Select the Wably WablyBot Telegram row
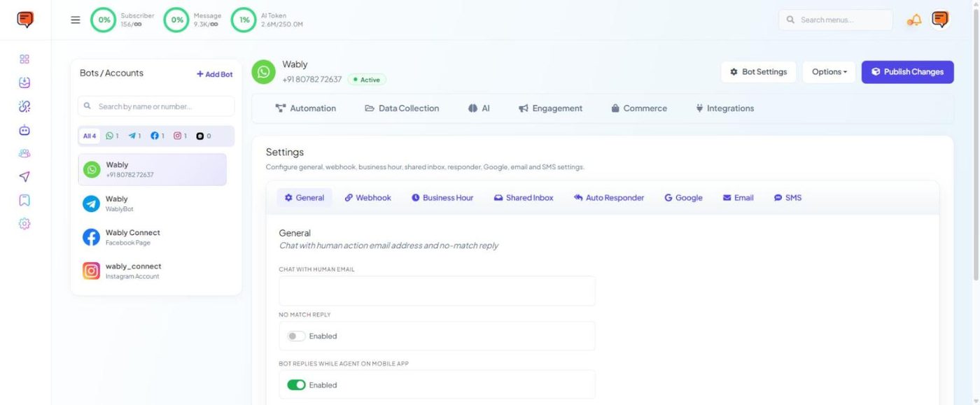980x405 pixels. coord(152,204)
